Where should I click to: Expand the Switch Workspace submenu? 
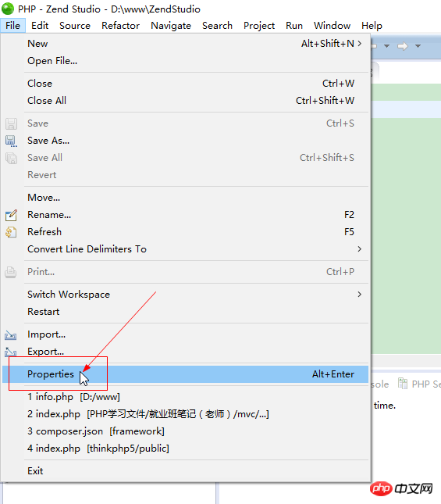(360, 295)
